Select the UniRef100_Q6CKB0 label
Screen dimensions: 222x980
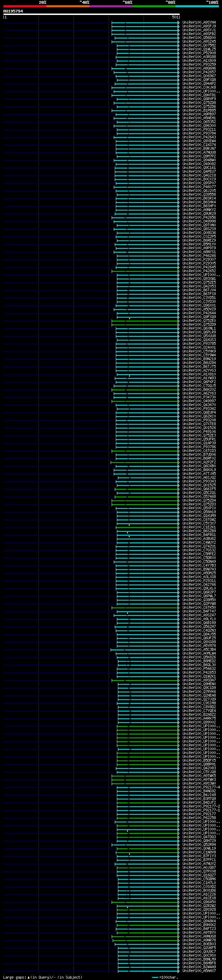(x=199, y=466)
